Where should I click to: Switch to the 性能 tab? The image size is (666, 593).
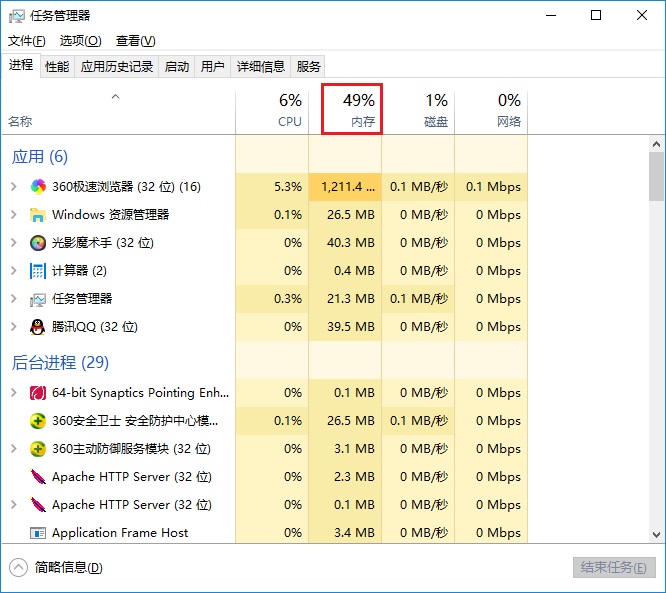(57, 67)
